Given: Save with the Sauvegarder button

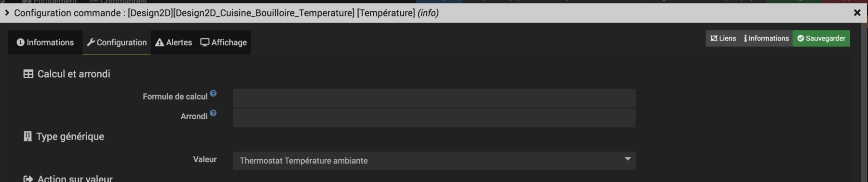Looking at the screenshot, I should [x=821, y=39].
